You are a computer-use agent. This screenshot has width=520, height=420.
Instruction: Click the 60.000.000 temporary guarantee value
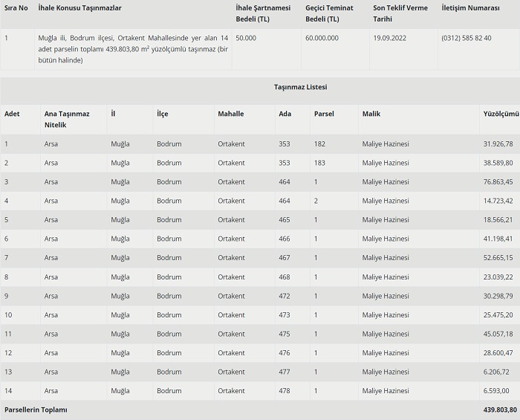[x=322, y=38]
